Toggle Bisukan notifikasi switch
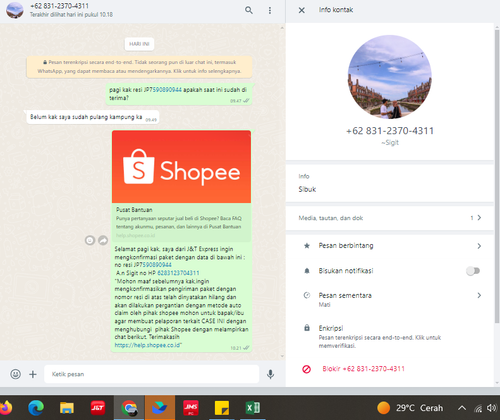Viewport: 500px width, 420px height. pos(473,271)
